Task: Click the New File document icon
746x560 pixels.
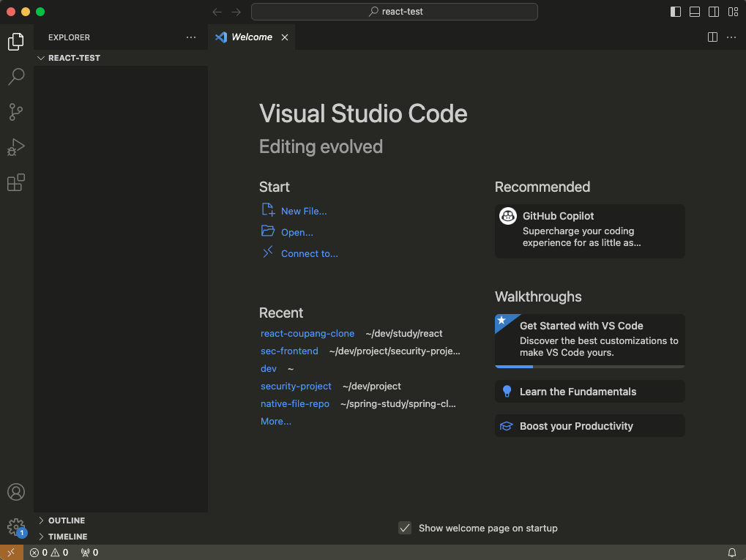Action: coord(268,209)
